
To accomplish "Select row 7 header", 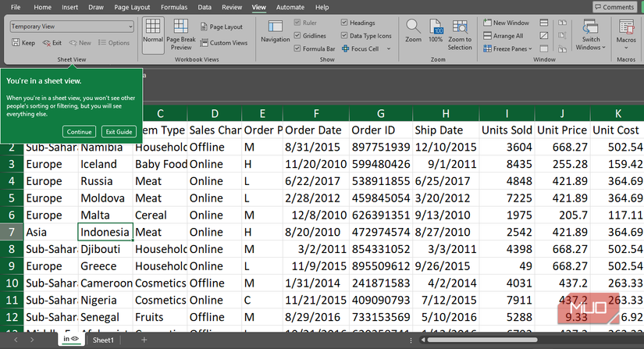I will click(12, 232).
